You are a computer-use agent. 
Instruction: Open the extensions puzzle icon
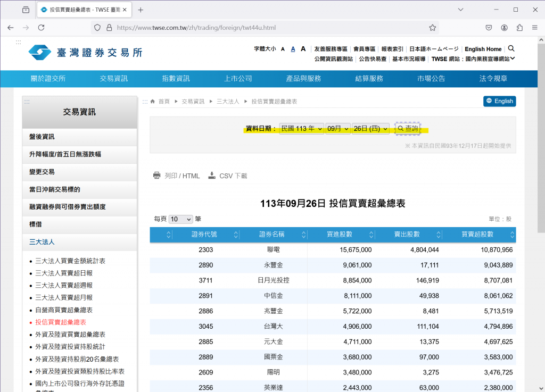click(x=519, y=28)
